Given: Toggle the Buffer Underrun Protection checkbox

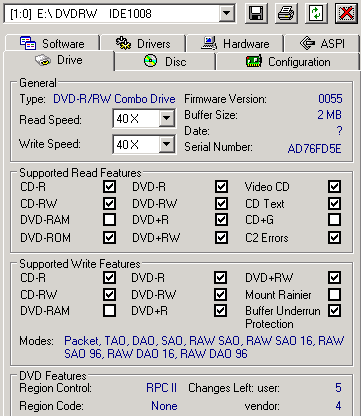Looking at the screenshot, I should [x=334, y=311].
